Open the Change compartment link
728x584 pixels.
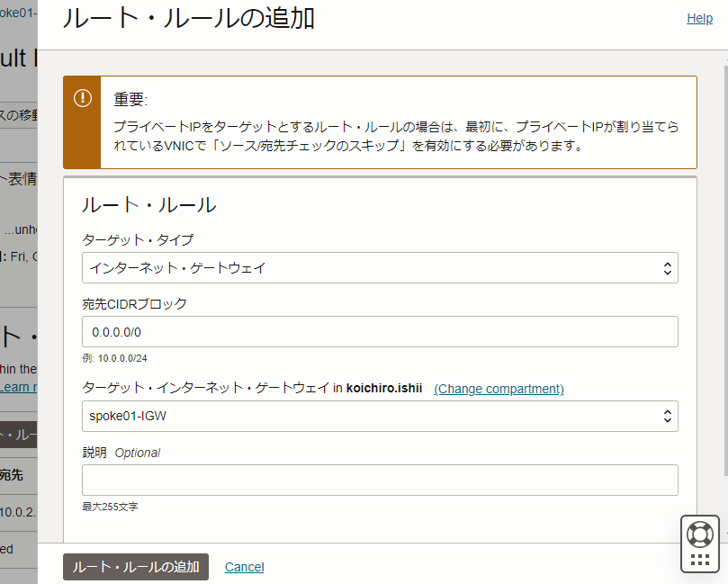(498, 389)
